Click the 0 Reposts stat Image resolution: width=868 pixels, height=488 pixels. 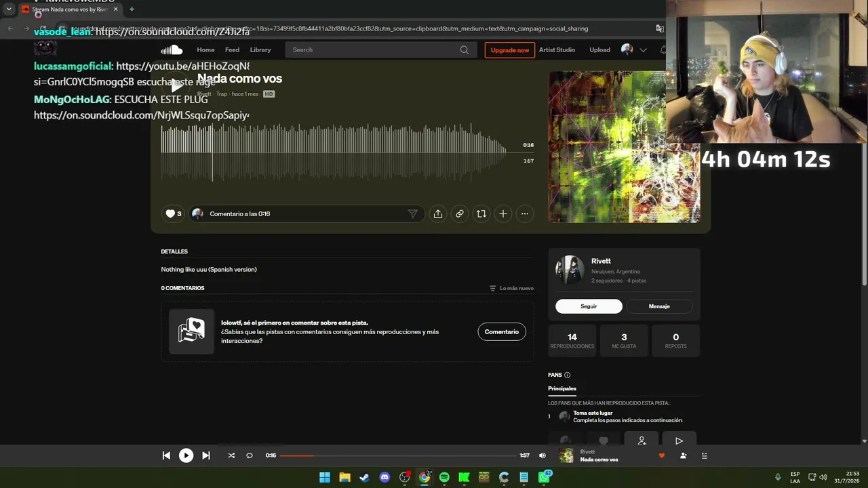pyautogui.click(x=675, y=341)
